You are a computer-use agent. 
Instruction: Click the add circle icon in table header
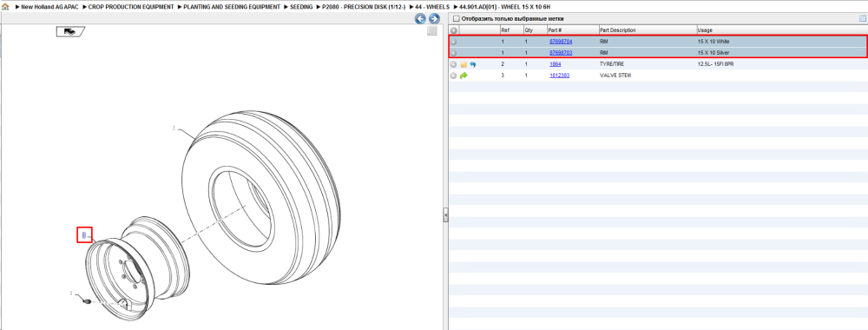[x=453, y=30]
